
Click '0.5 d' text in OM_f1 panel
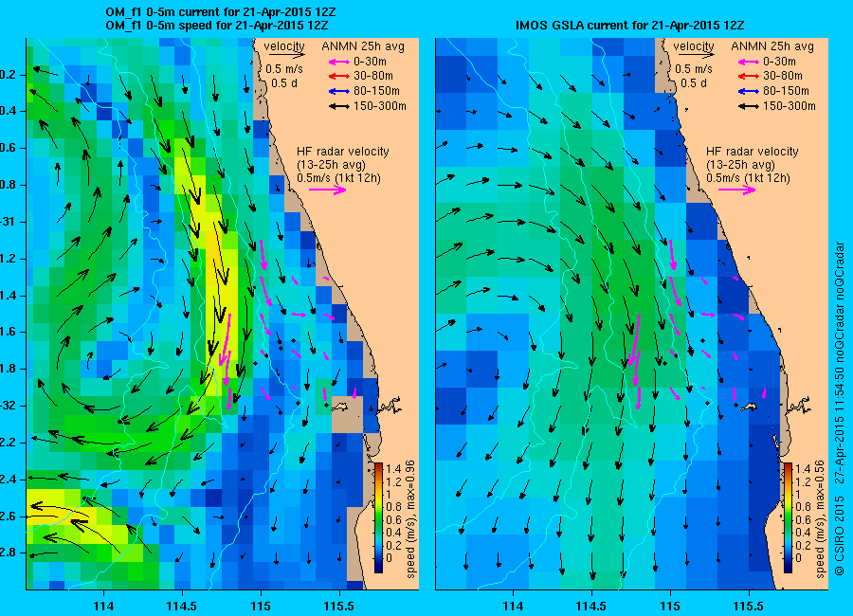pyautogui.click(x=284, y=83)
